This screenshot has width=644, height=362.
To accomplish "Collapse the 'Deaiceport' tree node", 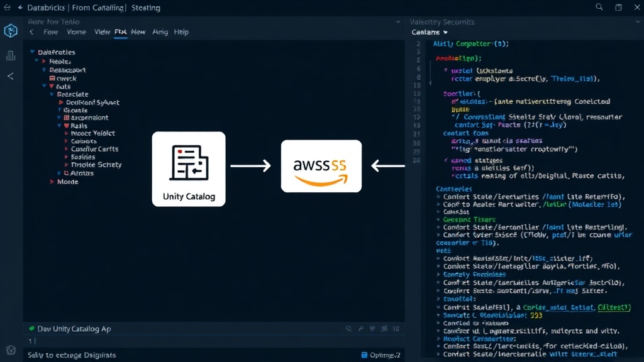I will point(44,70).
